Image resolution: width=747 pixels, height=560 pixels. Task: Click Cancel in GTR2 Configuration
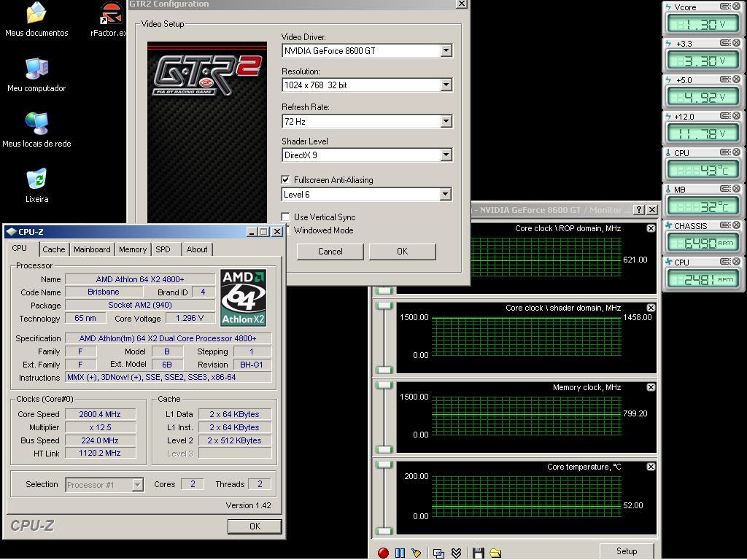pos(330,252)
